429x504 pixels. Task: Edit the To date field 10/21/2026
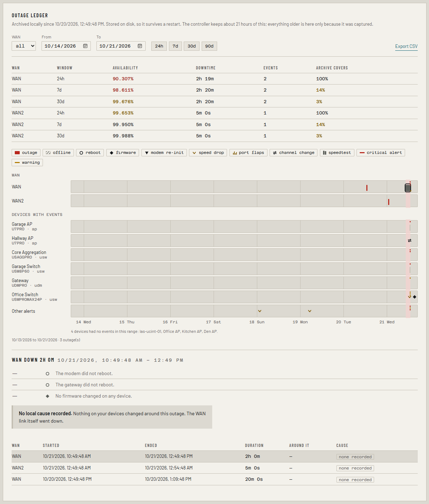(x=121, y=46)
